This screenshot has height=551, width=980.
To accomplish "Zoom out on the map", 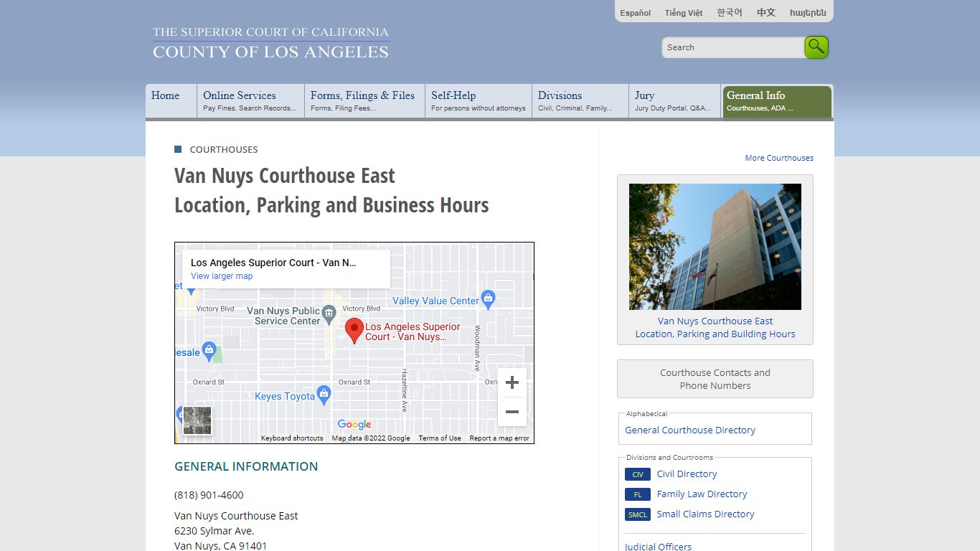I will [512, 412].
